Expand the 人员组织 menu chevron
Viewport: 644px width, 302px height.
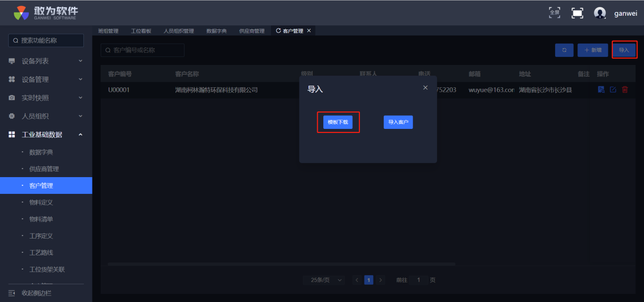(80, 116)
